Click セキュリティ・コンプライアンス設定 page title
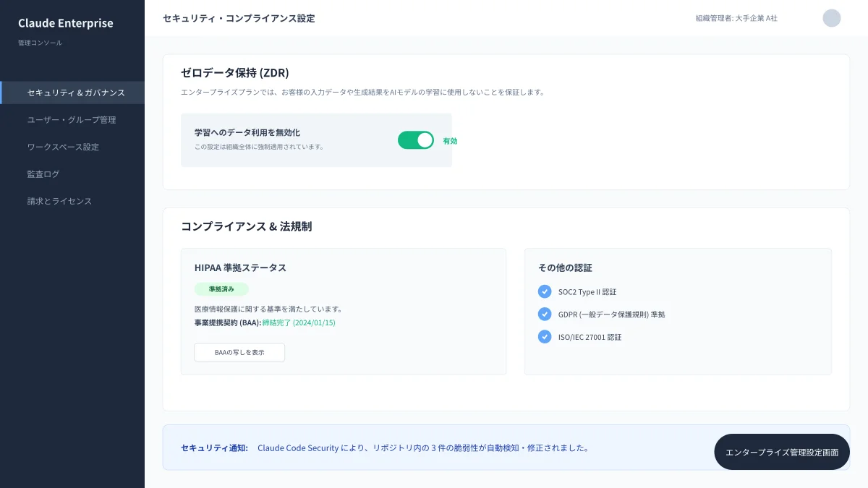The height and width of the screenshot is (488, 868). [239, 18]
